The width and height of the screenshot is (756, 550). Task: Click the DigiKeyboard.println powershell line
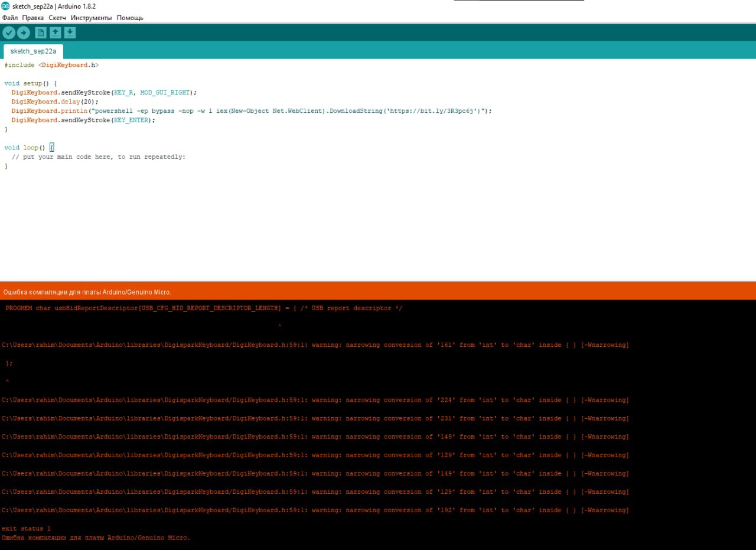click(252, 111)
